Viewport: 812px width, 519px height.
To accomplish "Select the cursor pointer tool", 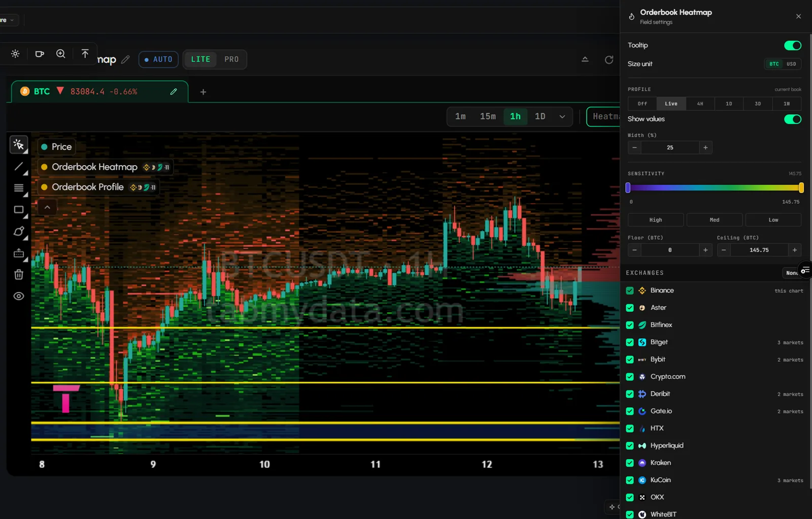I will pyautogui.click(x=19, y=145).
